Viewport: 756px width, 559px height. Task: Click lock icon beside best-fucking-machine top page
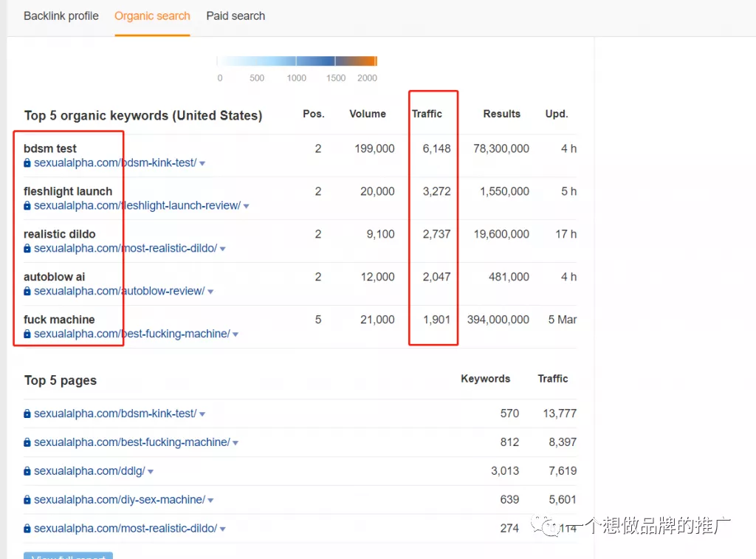[x=27, y=442]
